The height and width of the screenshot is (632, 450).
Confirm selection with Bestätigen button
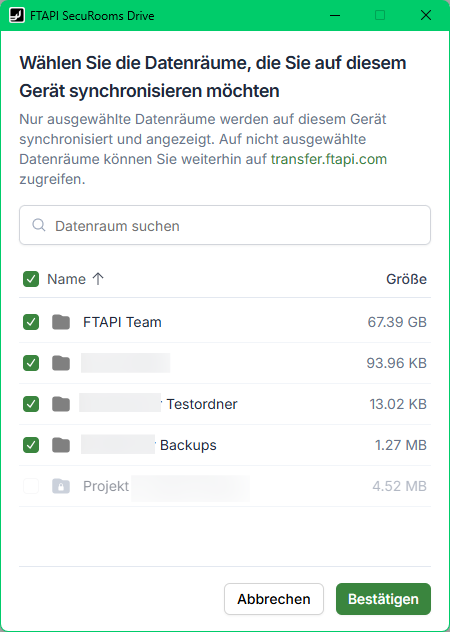pyautogui.click(x=383, y=599)
